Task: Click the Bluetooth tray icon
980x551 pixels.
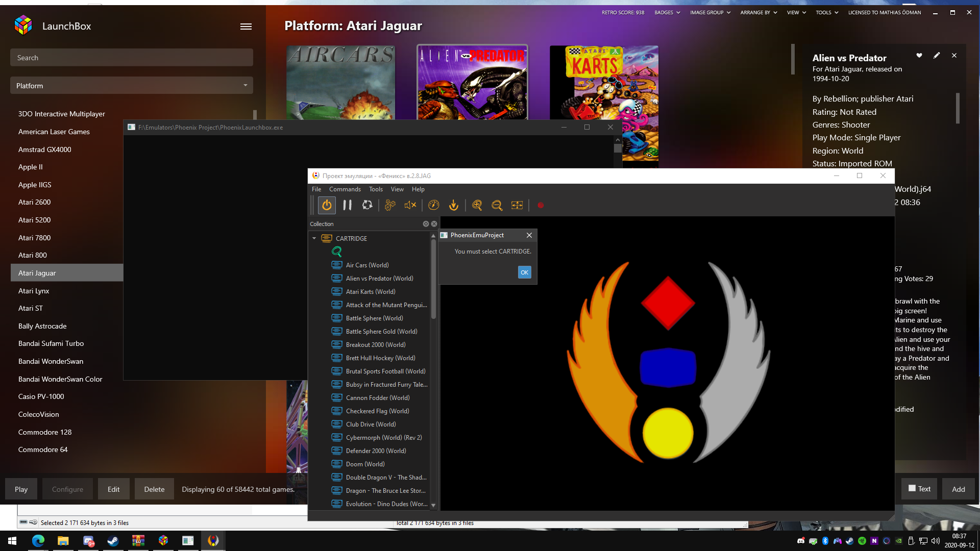Action: (825, 541)
